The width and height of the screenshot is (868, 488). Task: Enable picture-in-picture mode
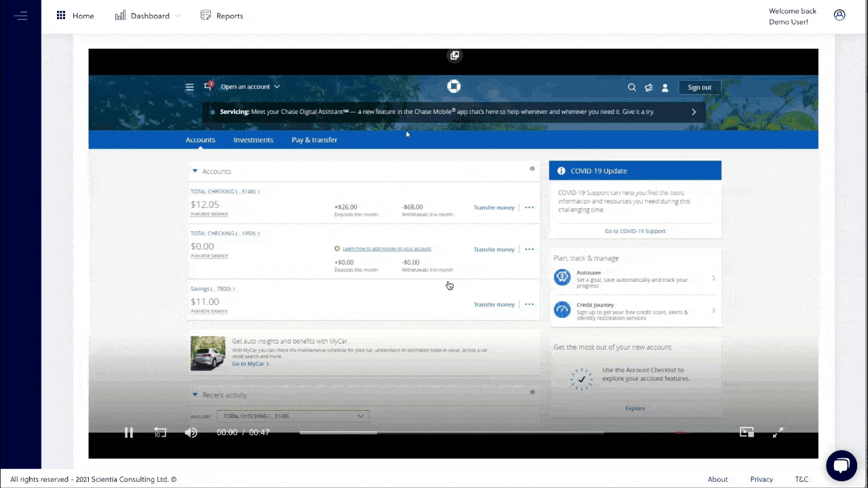click(747, 432)
